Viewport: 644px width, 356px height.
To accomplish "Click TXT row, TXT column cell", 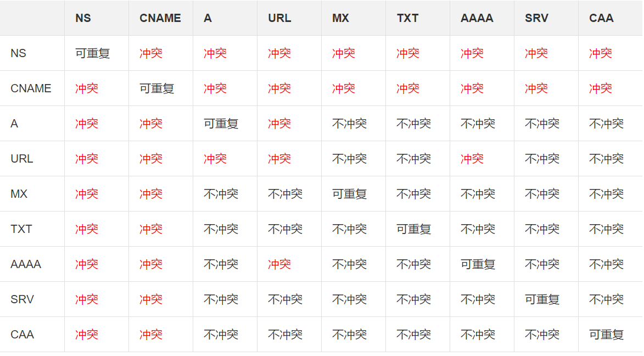I will [x=414, y=229].
